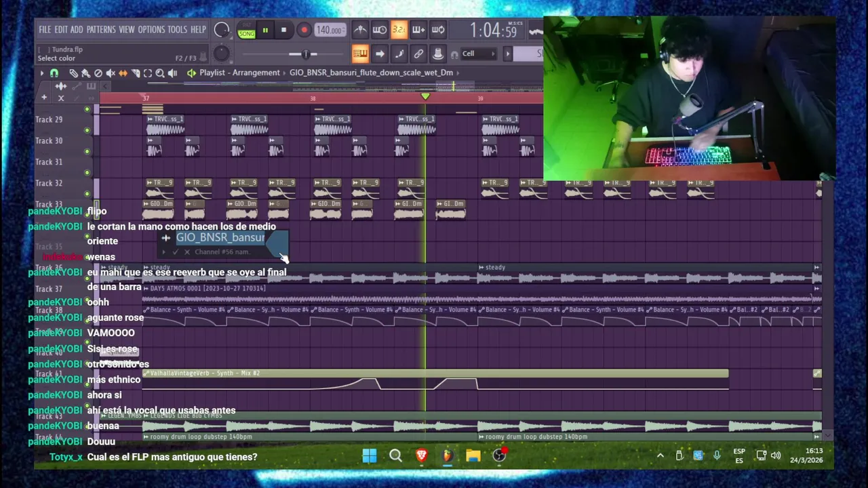The width and height of the screenshot is (868, 488).
Task: Open first TRVC_ss_1 clip menu on Track 29
Action: (x=150, y=119)
